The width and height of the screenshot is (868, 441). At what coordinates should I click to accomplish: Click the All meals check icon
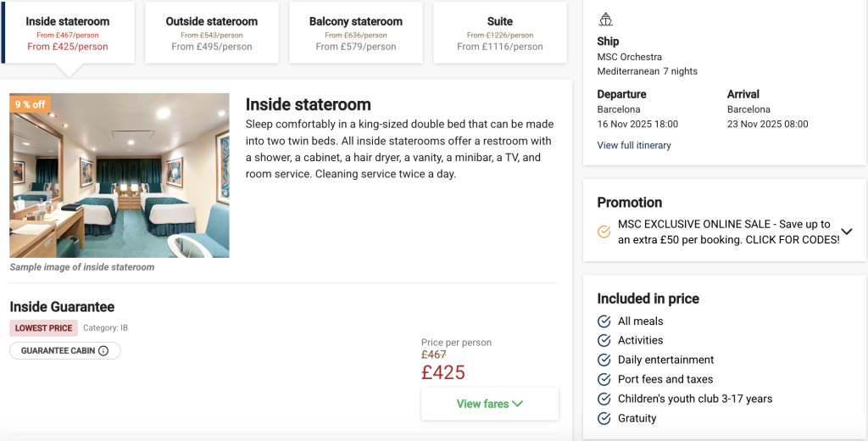[604, 321]
